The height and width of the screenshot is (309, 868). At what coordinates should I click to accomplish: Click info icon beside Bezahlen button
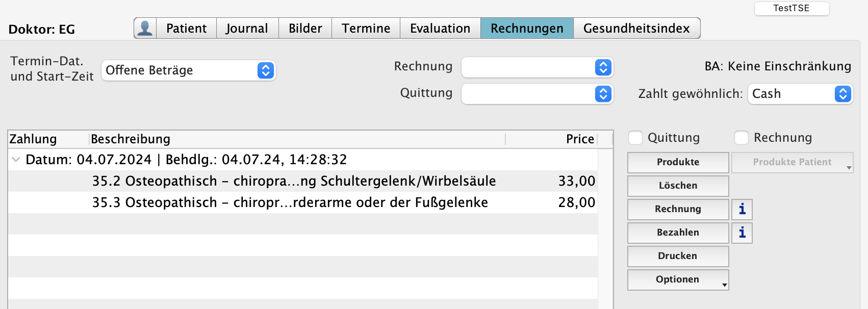(742, 233)
